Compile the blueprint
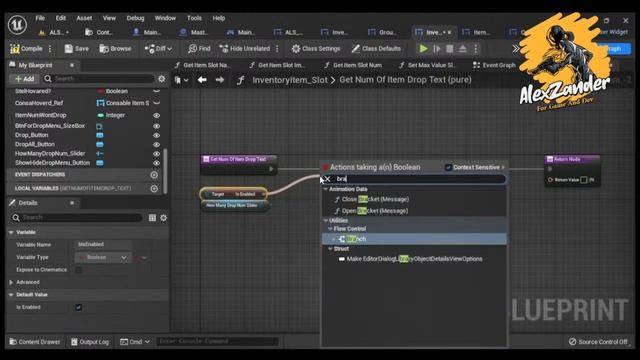Image resolution: width=640 pixels, height=360 pixels. 27,49
